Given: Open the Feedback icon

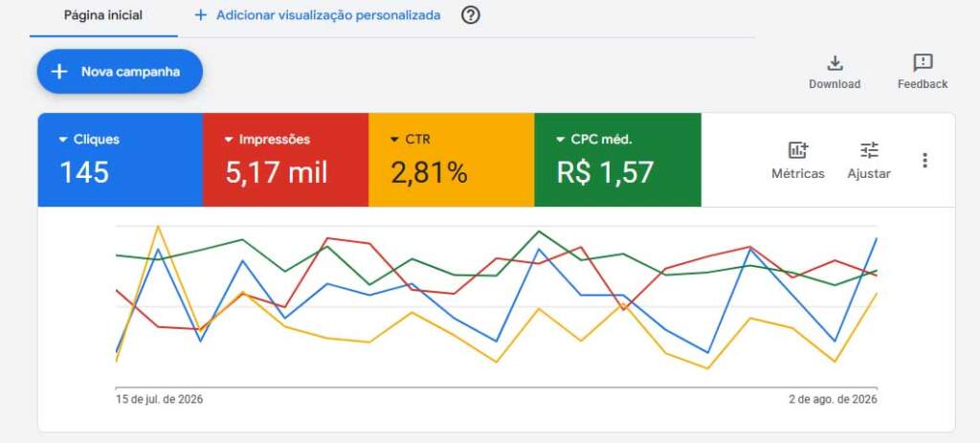Looking at the screenshot, I should [x=923, y=62].
